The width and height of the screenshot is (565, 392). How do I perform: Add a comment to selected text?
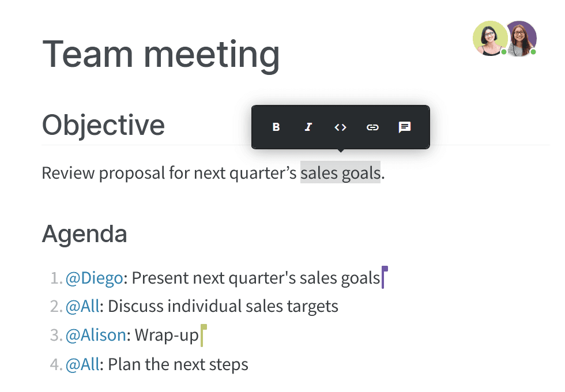pyautogui.click(x=405, y=127)
